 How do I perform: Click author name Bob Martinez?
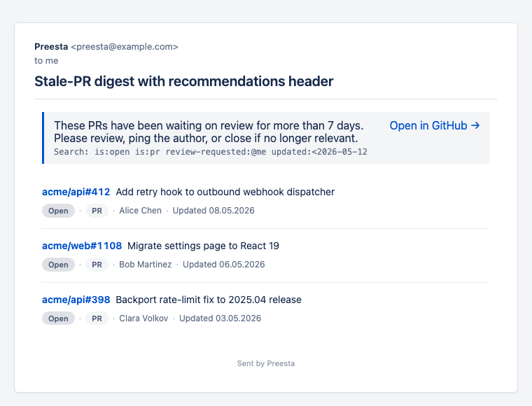[145, 265]
